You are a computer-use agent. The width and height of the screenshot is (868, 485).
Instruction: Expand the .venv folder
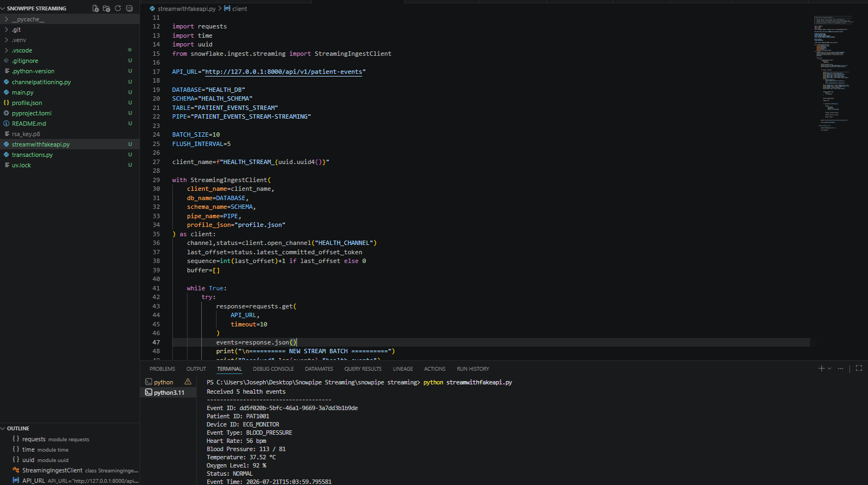tap(69, 40)
